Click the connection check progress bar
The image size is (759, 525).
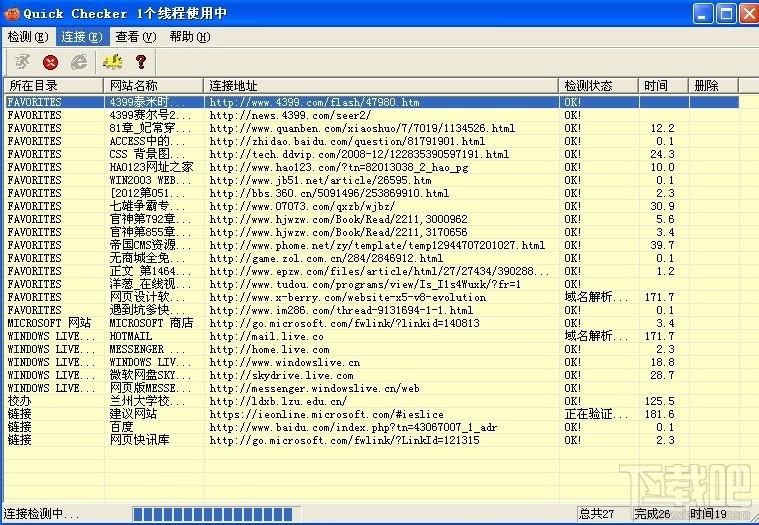coord(216,514)
